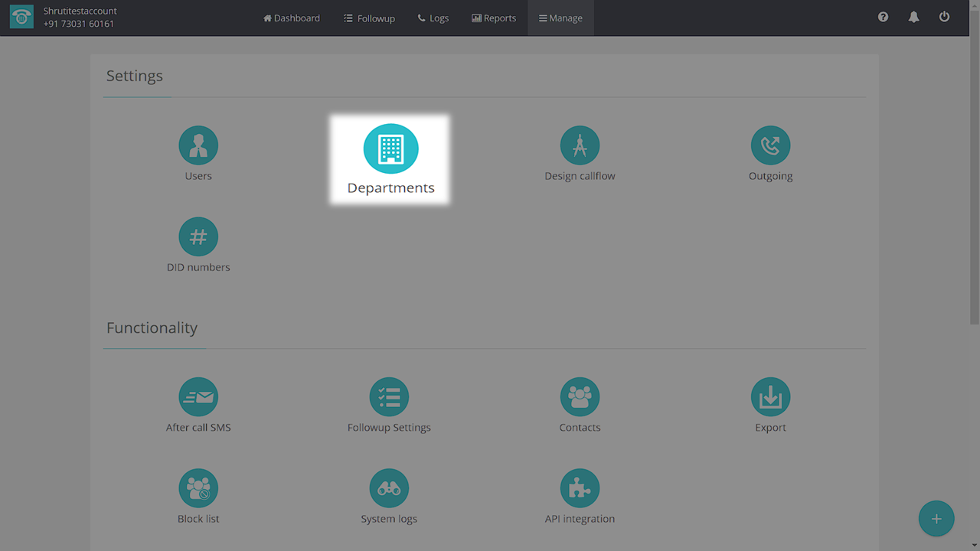Open Followup Settings checklist icon

tap(389, 397)
